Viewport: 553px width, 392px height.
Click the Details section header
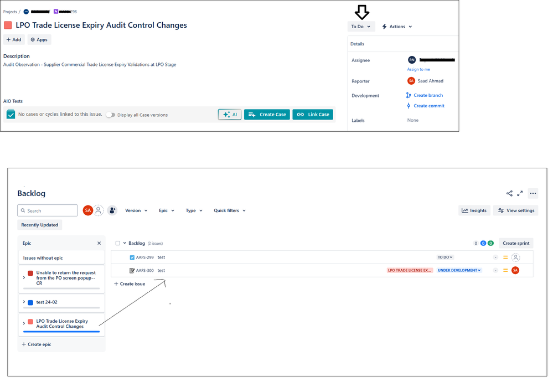click(x=357, y=44)
